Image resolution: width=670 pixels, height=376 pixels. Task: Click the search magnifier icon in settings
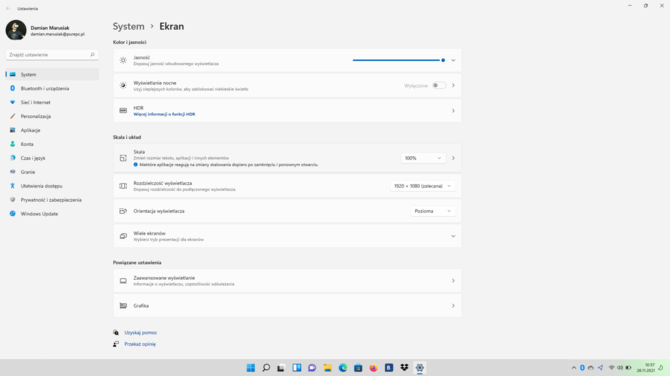point(92,55)
